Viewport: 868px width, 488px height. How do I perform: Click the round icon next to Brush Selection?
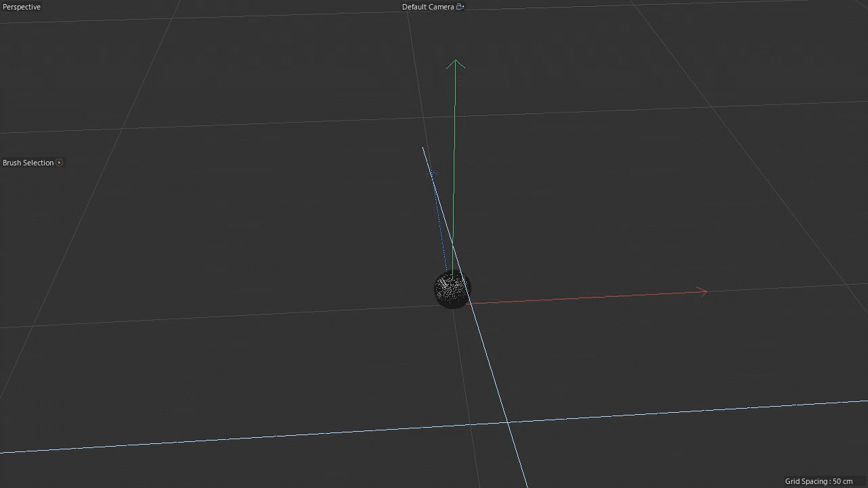[60, 163]
